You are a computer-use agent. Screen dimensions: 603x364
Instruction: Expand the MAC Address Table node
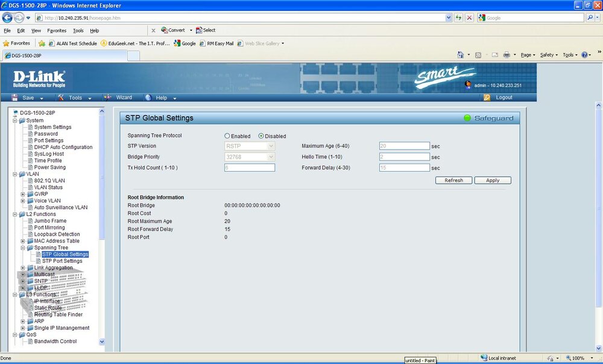coord(23,241)
